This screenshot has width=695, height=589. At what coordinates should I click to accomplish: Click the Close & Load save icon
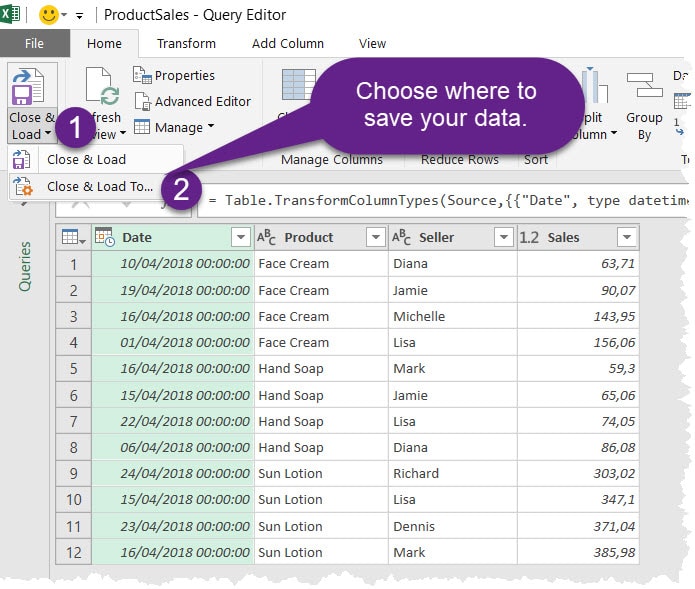tap(28, 86)
